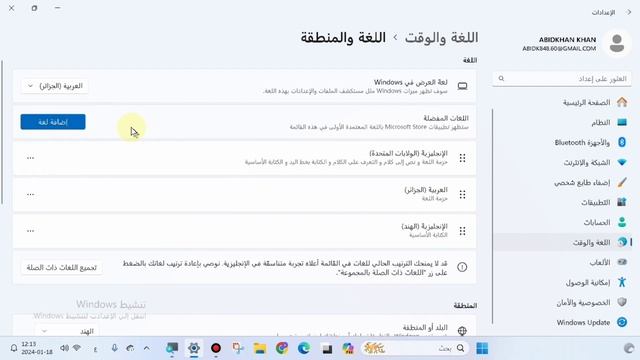Open File Explorer from the taskbar
The height and width of the screenshot is (360, 640).
[260, 348]
